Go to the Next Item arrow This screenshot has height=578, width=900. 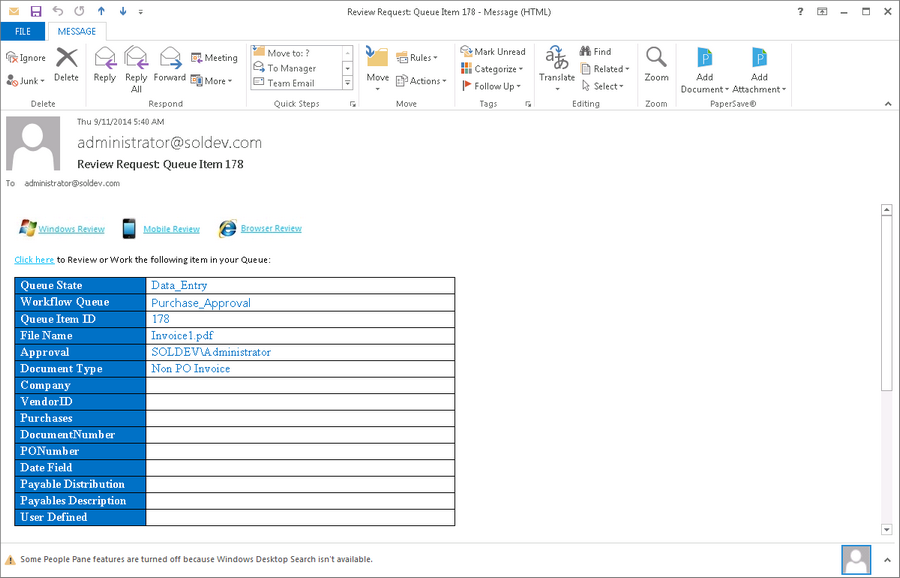(123, 11)
